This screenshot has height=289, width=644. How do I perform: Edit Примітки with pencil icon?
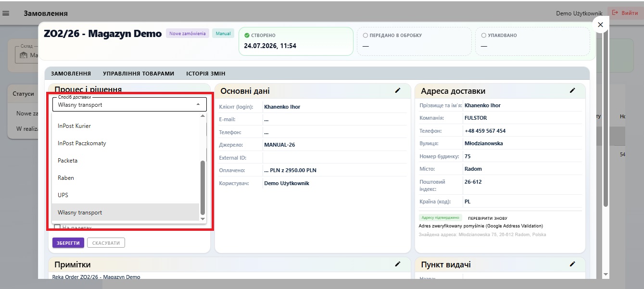[x=398, y=264]
